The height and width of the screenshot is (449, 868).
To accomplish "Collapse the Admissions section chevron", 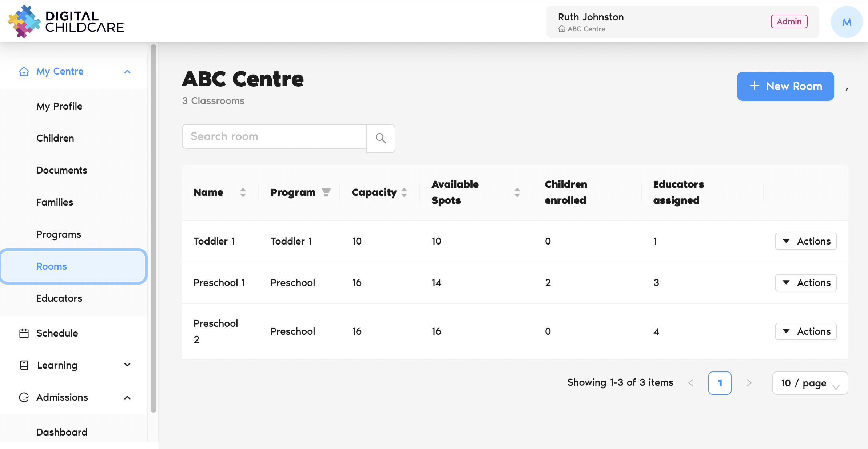I will 127,397.
